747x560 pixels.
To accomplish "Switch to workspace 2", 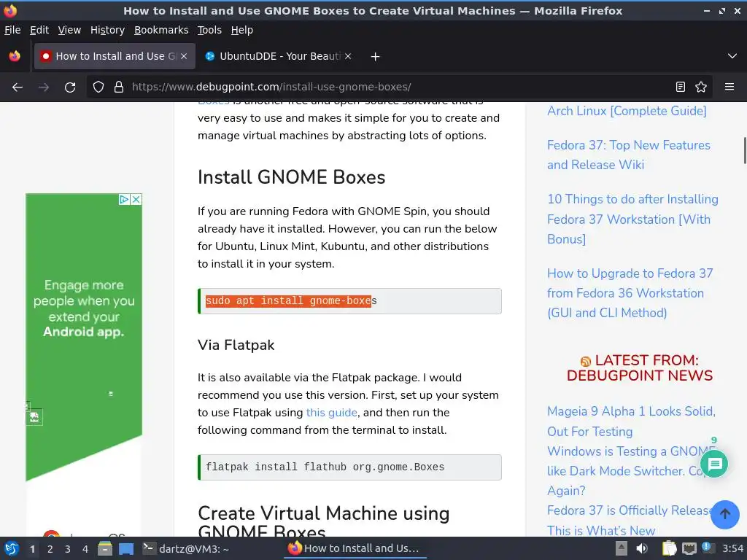I will [x=50, y=549].
